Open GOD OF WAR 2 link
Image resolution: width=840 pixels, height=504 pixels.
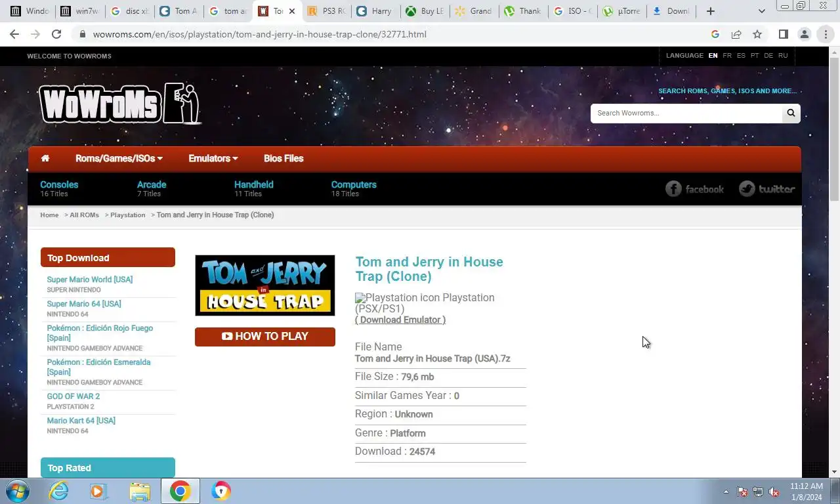coord(73,396)
